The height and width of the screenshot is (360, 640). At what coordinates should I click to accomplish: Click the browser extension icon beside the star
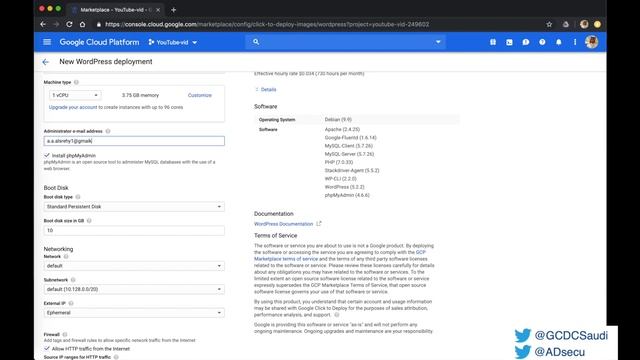(566, 24)
